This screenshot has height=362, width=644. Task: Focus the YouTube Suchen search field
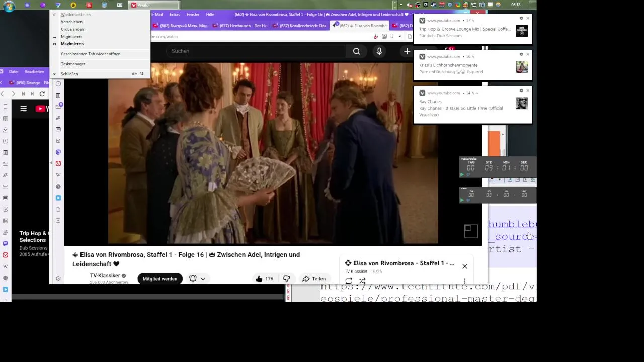click(256, 51)
